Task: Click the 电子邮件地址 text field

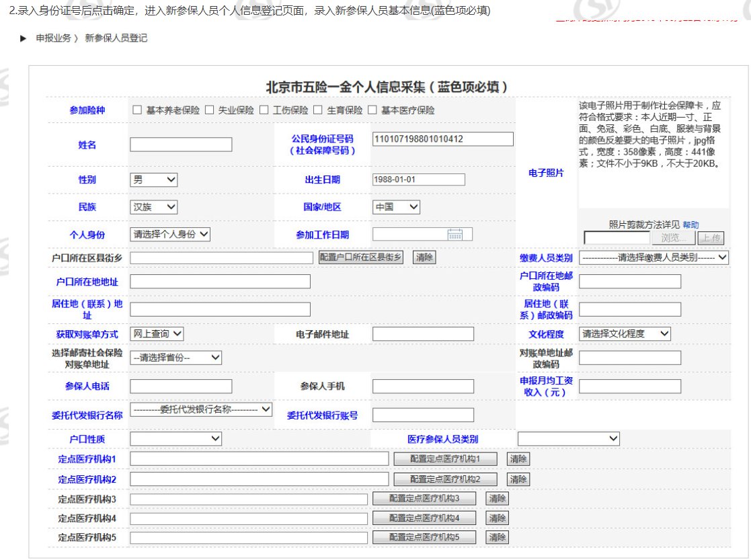Action: click(x=423, y=334)
